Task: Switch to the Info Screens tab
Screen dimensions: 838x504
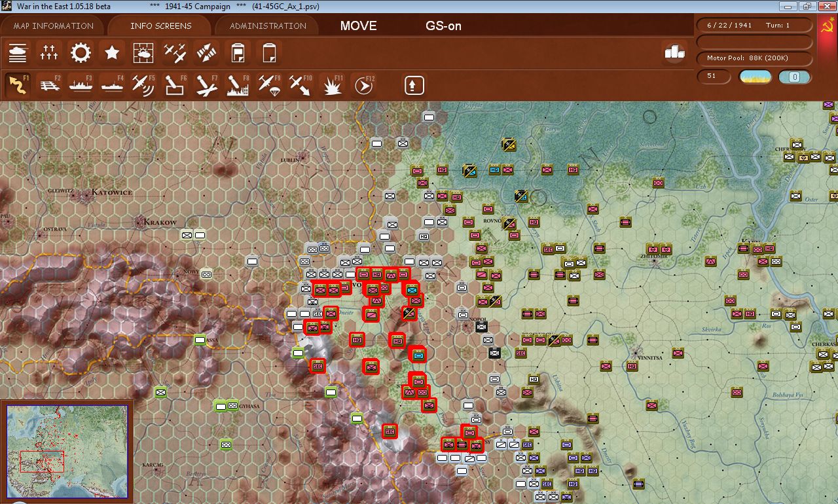Action: (x=161, y=26)
